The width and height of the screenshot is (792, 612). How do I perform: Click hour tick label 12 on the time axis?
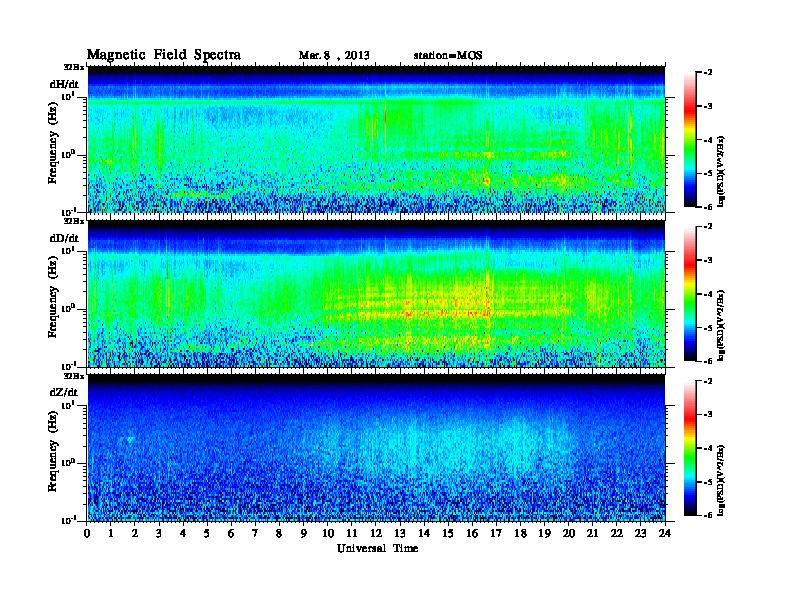tap(376, 533)
